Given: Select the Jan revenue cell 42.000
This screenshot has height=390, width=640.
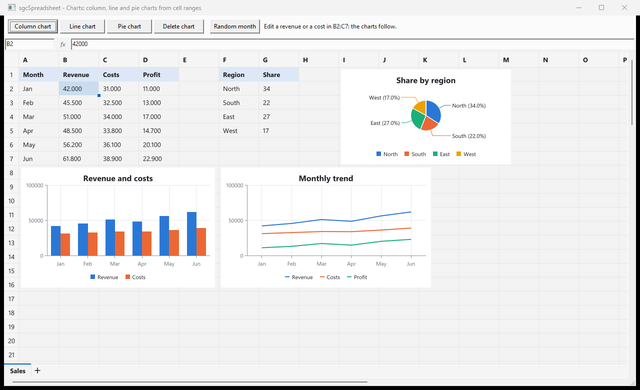Looking at the screenshot, I should (x=78, y=89).
